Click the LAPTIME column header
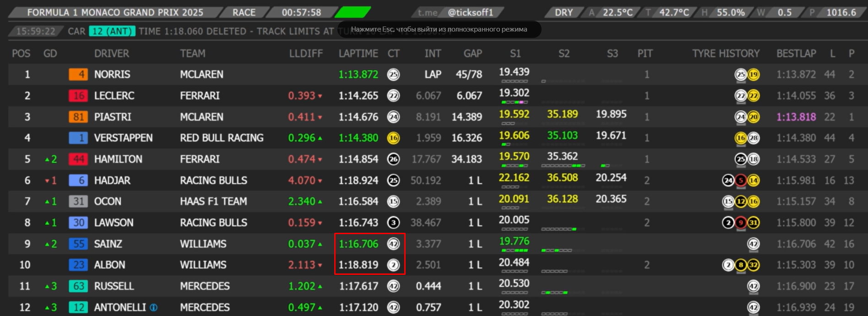 (x=358, y=54)
